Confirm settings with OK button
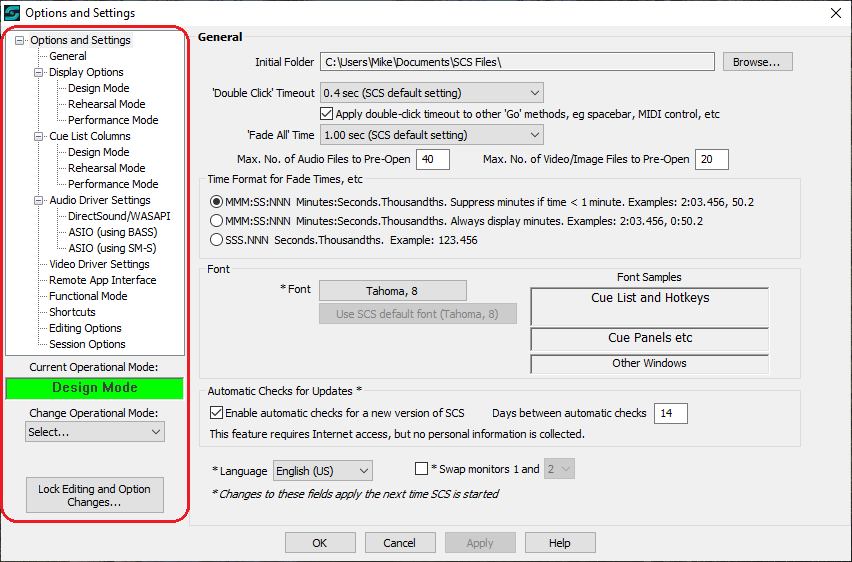Viewport: 852px width, 562px height. [321, 543]
